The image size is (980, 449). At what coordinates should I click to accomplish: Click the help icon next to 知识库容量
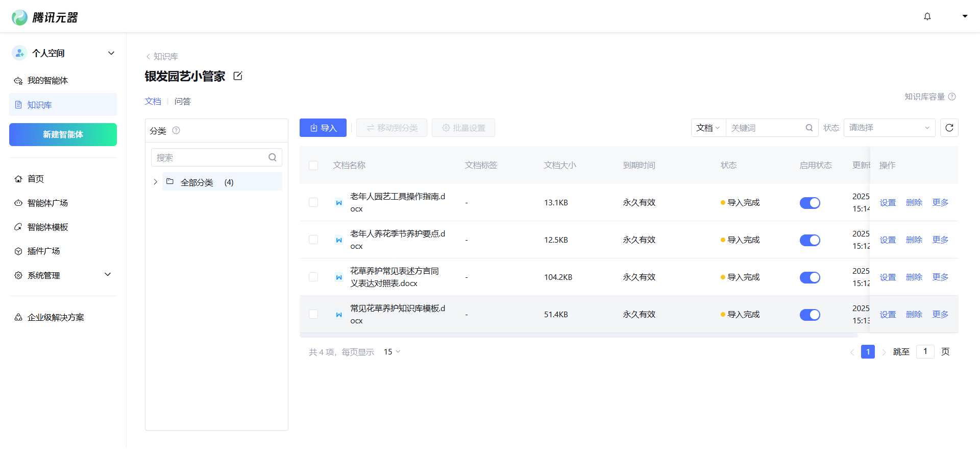click(952, 97)
